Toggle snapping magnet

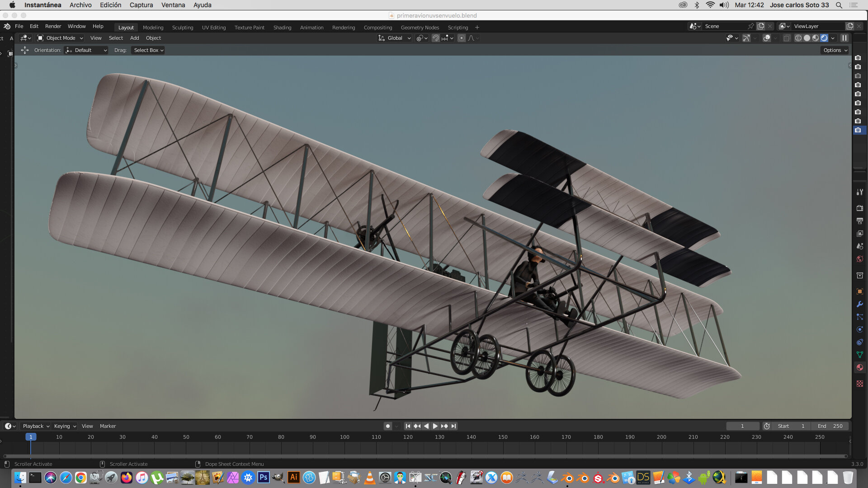[435, 38]
